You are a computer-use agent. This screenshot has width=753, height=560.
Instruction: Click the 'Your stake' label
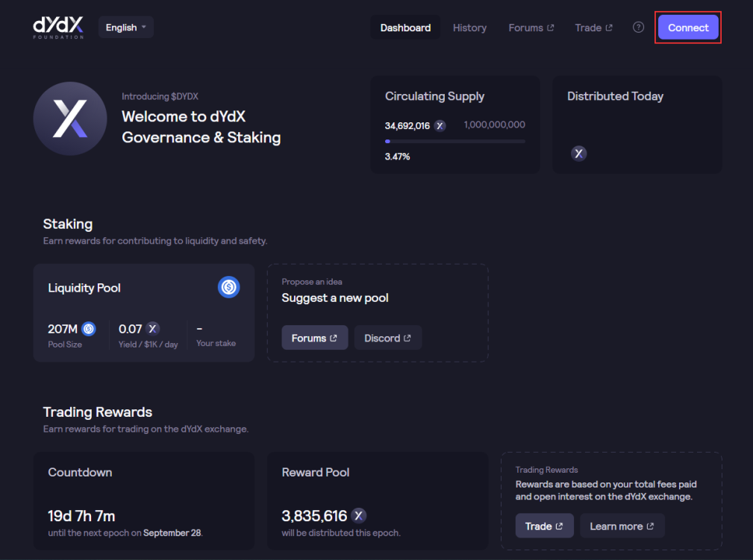click(x=216, y=343)
